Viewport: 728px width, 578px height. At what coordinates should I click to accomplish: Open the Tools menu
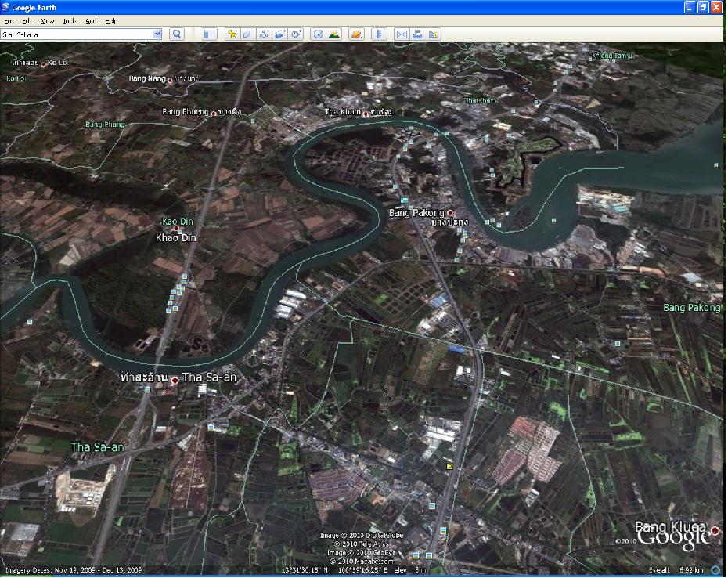point(70,21)
